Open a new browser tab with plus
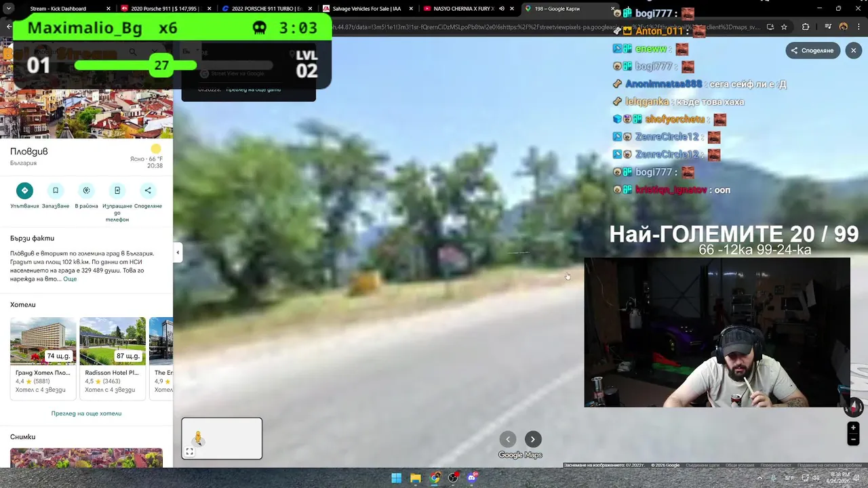Screen dimensions: 868x488 pos(628,9)
